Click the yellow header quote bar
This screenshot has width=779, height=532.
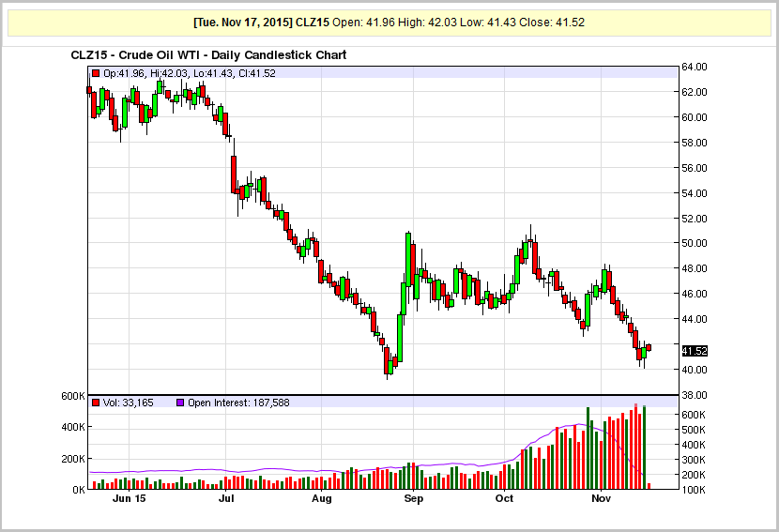click(389, 23)
